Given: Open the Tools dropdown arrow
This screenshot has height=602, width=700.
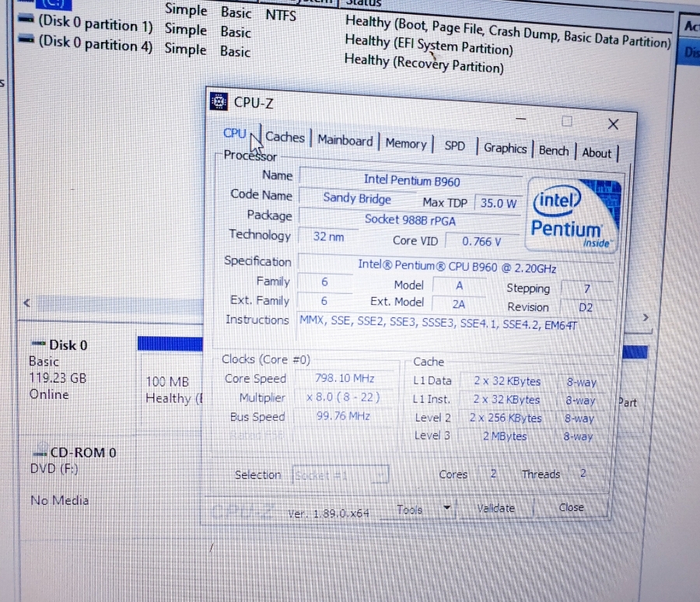Looking at the screenshot, I should tap(446, 509).
